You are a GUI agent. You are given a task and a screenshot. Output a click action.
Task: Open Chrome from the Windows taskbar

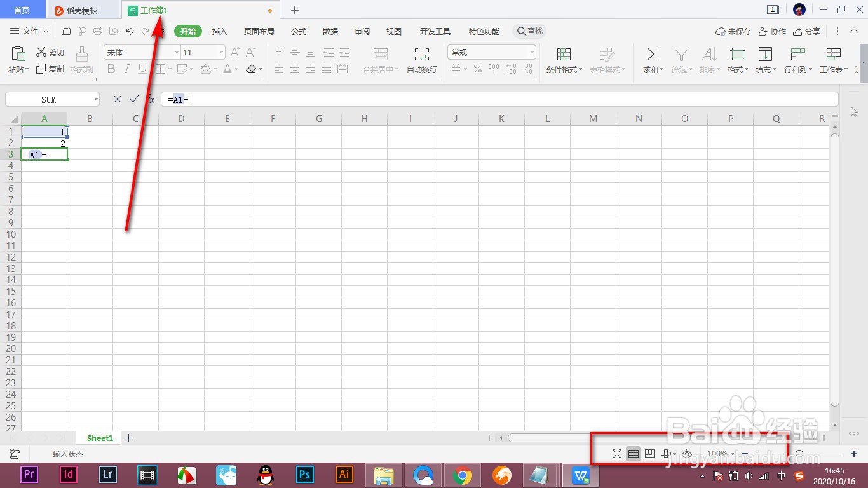[x=463, y=475]
